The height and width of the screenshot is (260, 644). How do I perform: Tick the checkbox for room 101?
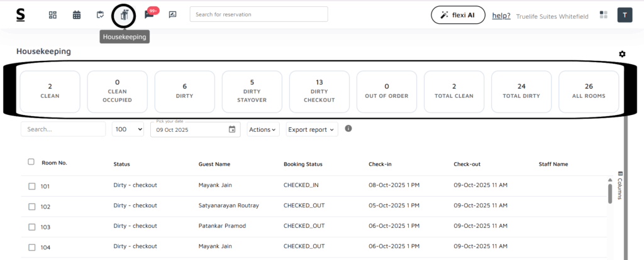[x=32, y=186]
